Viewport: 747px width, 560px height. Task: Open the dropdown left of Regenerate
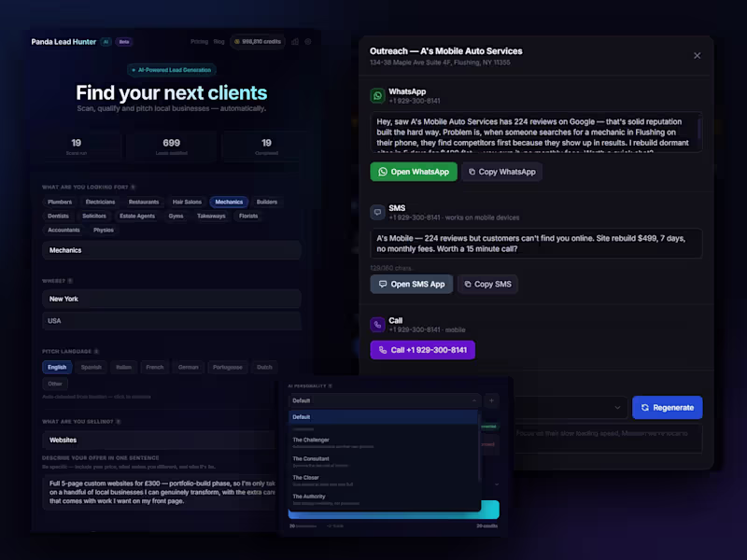coord(571,408)
